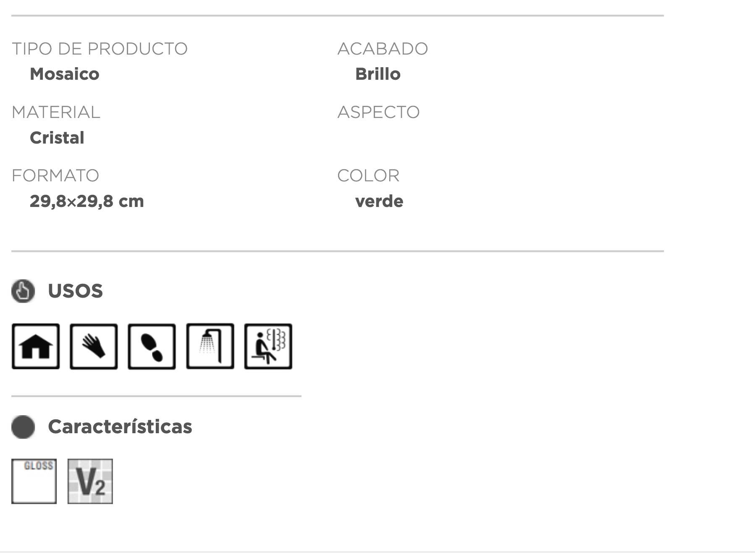The height and width of the screenshot is (560, 755).
Task: Select the shower usage icon
Action: (210, 346)
